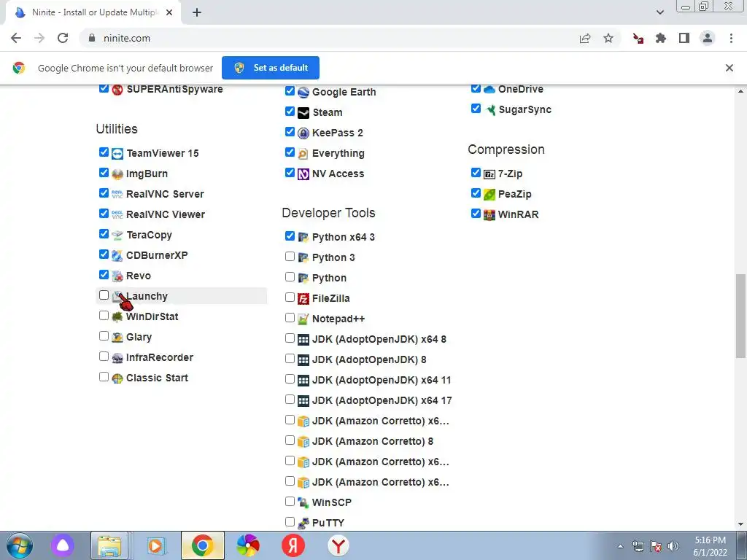Open the Windows Start menu

pyautogui.click(x=20, y=545)
